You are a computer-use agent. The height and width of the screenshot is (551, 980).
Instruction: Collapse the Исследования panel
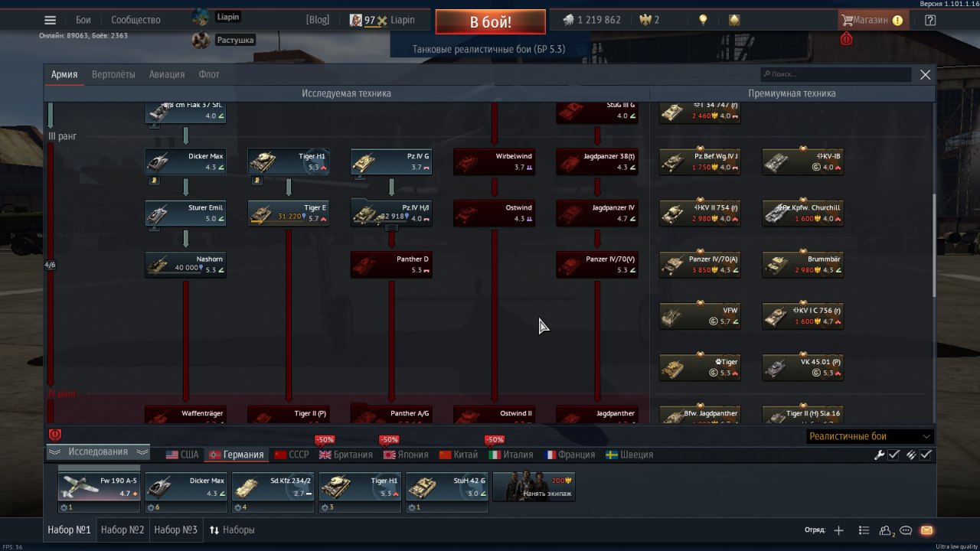coord(98,452)
